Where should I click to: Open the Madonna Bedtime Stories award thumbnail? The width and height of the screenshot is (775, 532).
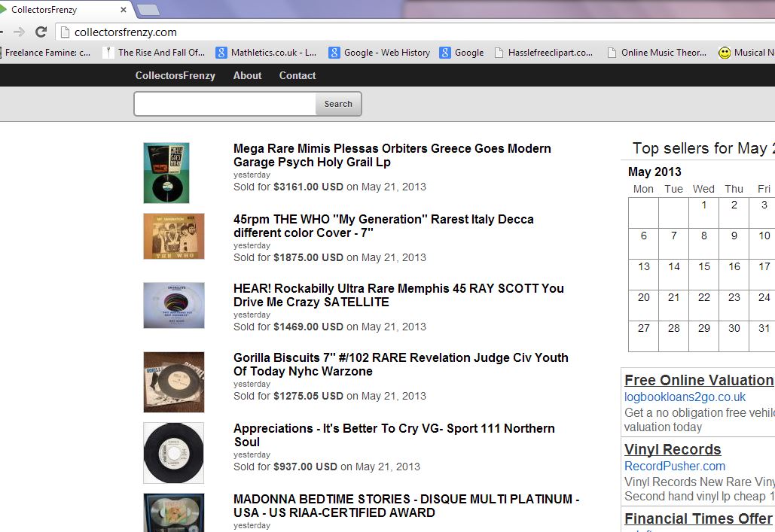(x=173, y=512)
